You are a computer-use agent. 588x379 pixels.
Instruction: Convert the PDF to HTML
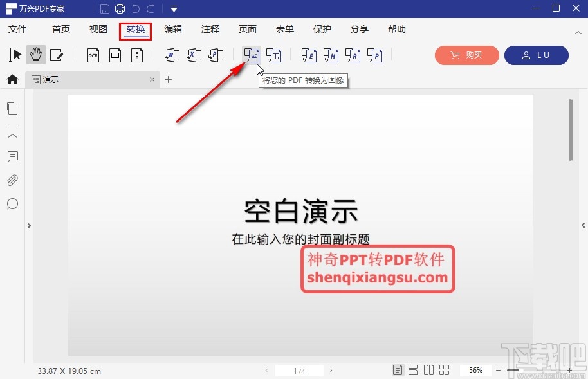tap(330, 55)
